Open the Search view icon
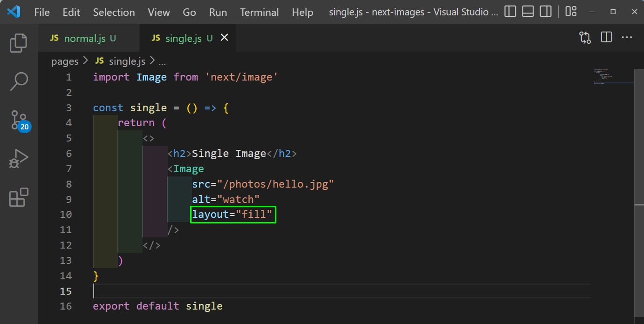Screen dimensions: 644x324 click(19, 81)
